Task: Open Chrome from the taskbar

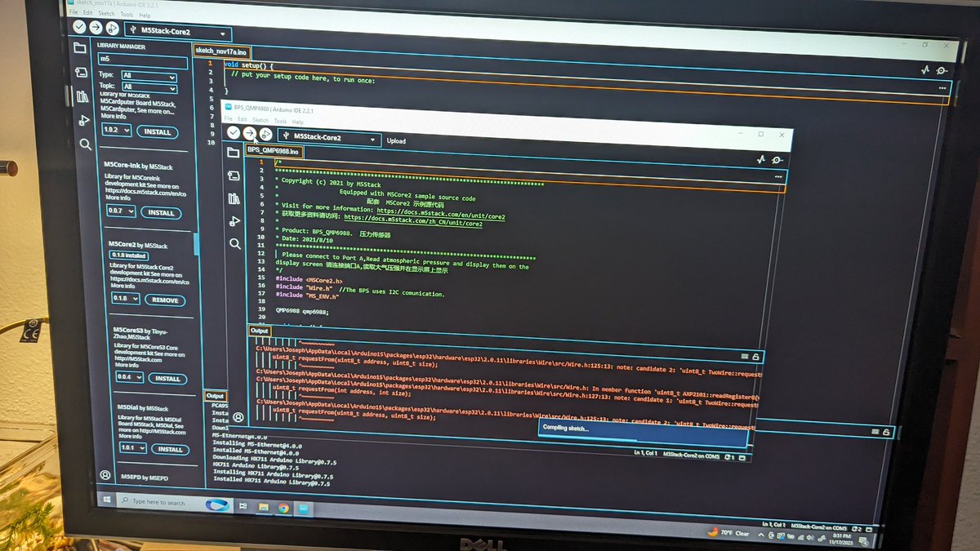Action: pyautogui.click(x=283, y=507)
